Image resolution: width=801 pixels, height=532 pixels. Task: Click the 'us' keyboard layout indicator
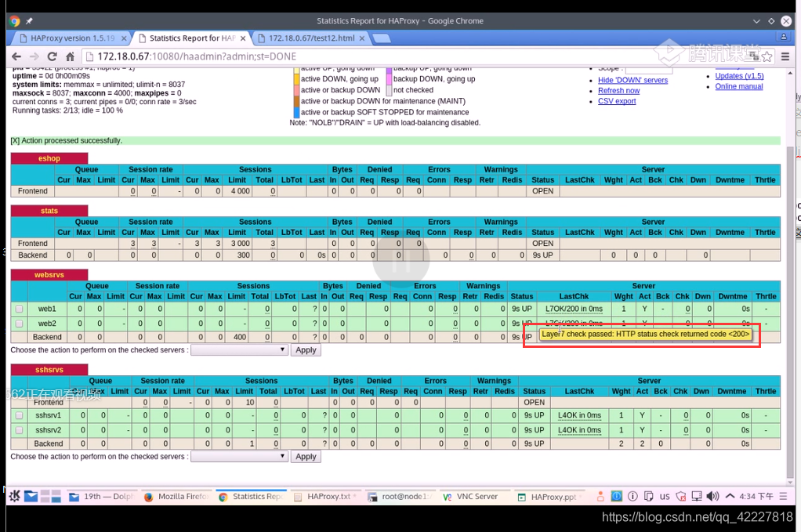(665, 496)
